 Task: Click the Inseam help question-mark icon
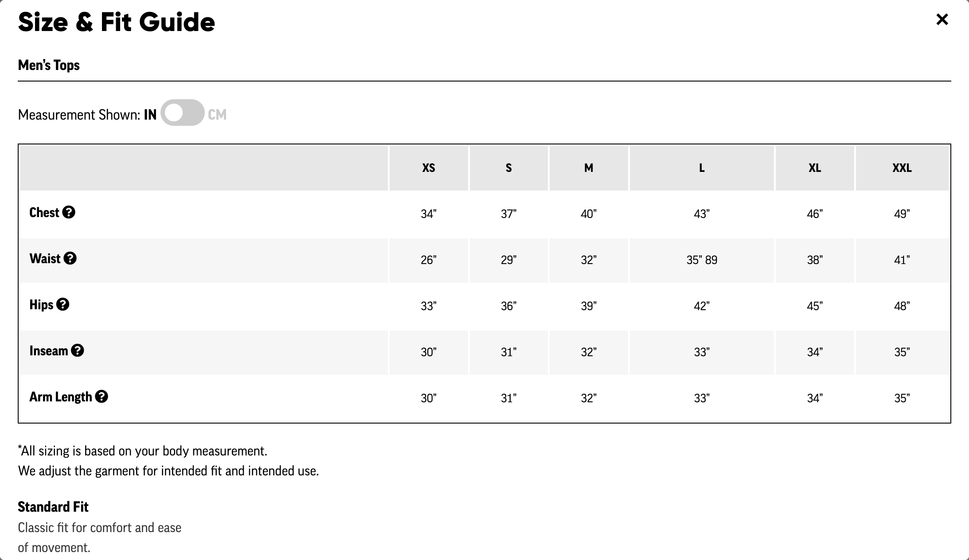[78, 350]
